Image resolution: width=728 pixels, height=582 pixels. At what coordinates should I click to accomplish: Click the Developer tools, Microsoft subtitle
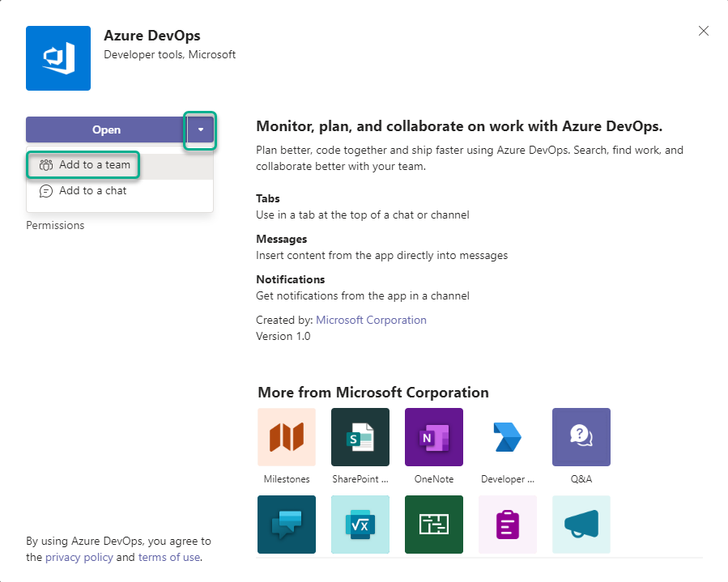click(x=169, y=55)
